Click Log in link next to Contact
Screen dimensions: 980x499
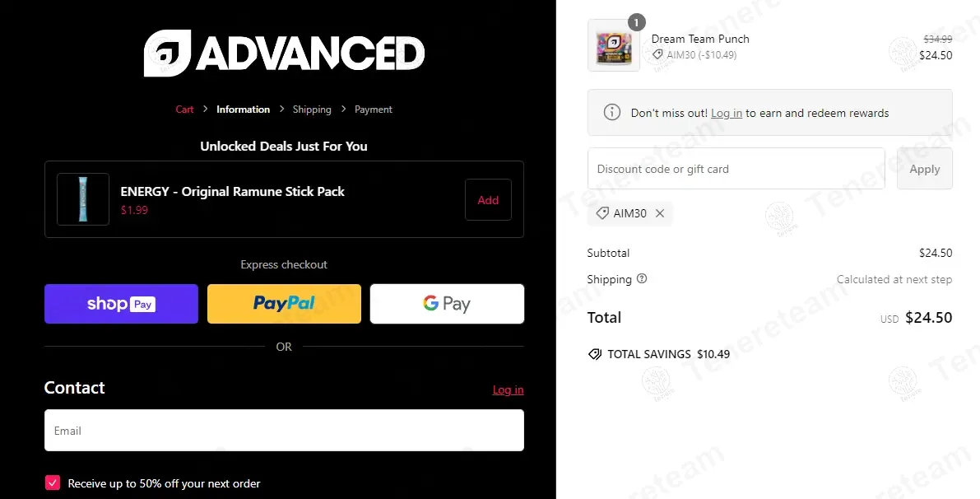click(508, 389)
